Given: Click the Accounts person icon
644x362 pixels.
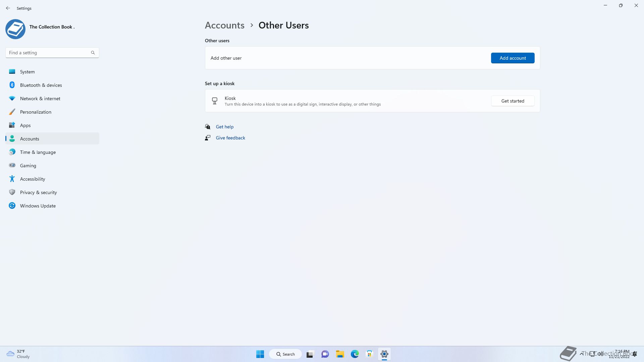Looking at the screenshot, I should pyautogui.click(x=12, y=138).
